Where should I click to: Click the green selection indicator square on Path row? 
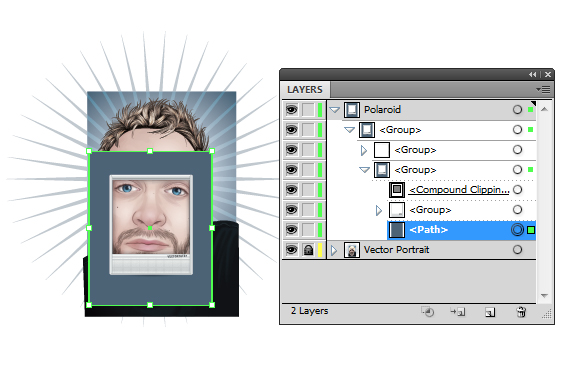(531, 230)
